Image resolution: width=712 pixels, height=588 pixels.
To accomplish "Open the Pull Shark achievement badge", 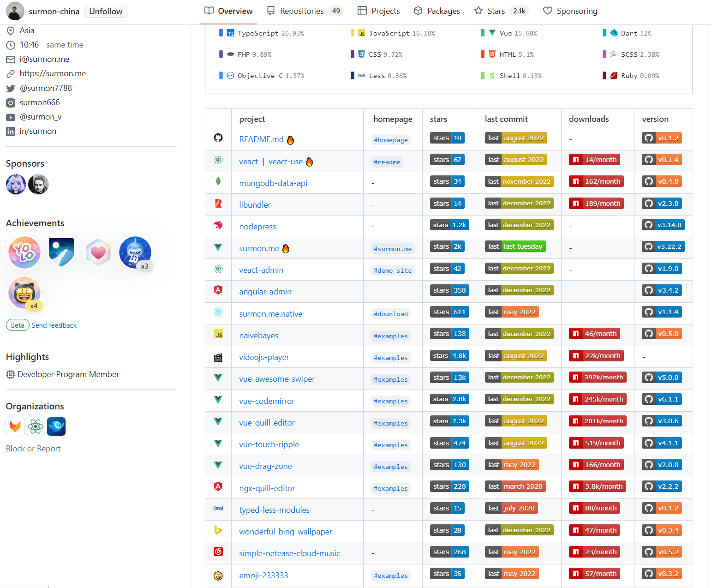I will click(x=135, y=252).
